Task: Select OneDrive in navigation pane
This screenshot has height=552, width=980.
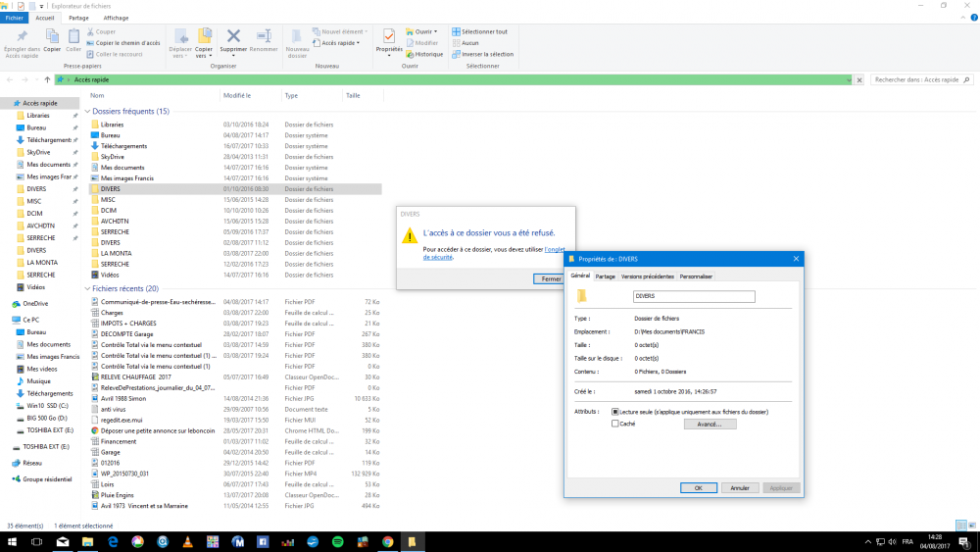Action: tap(35, 304)
